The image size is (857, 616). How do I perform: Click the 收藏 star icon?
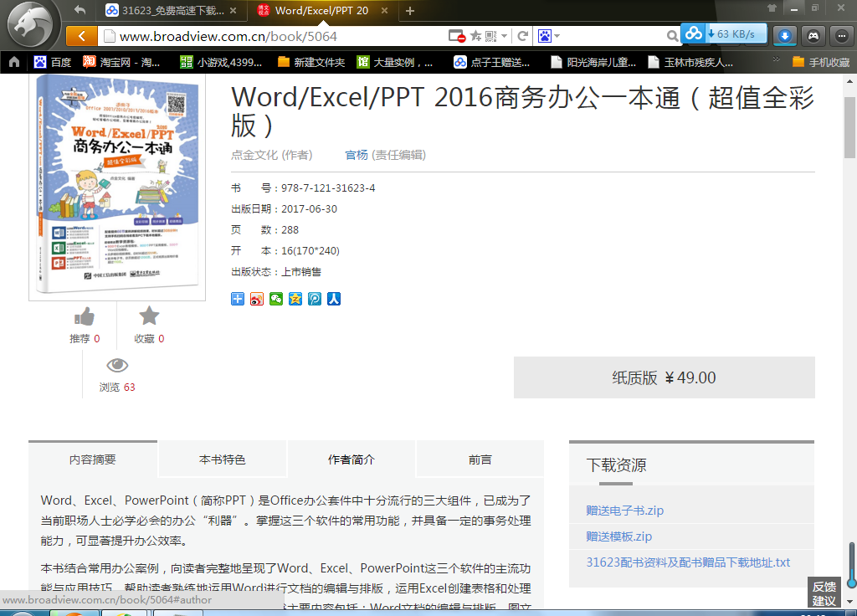(x=149, y=316)
